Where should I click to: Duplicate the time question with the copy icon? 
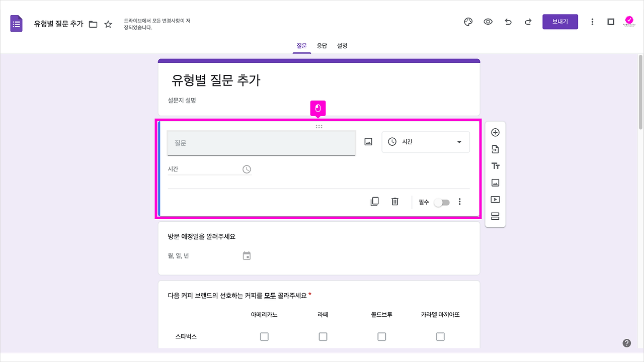[x=374, y=201]
